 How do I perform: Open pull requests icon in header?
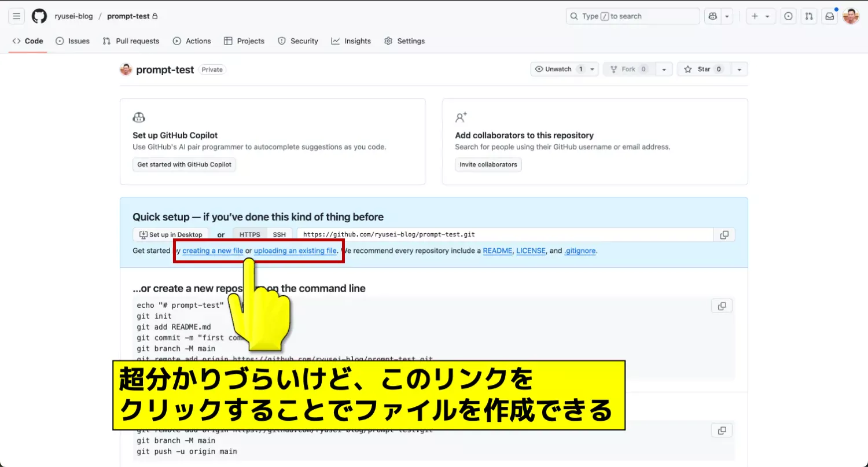(809, 16)
